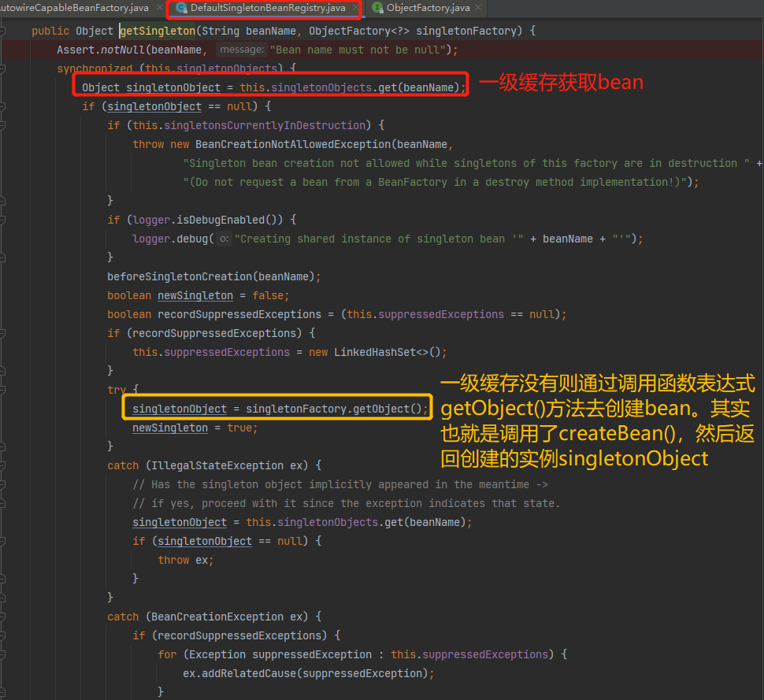Viewport: 764px width, 700px height.
Task: Open the ObjectFactory.java editor tab
Action: pyautogui.click(x=428, y=8)
